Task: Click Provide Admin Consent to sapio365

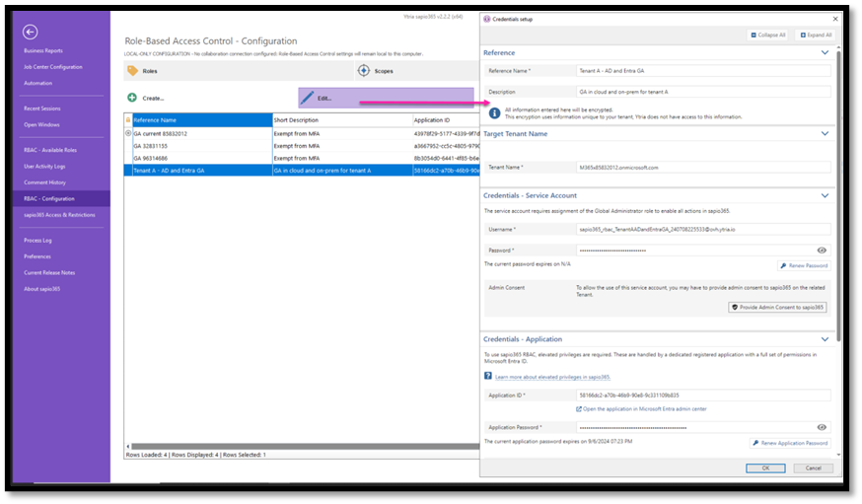Action: click(x=777, y=308)
